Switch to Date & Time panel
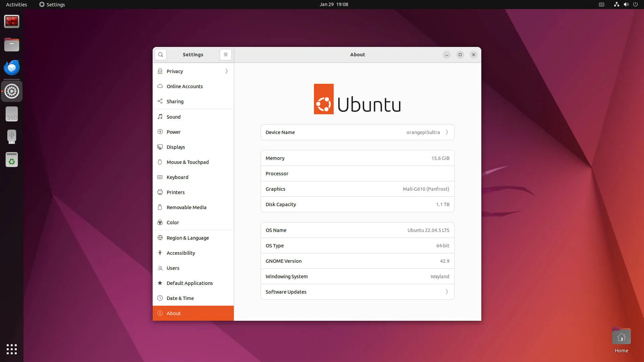 point(180,298)
